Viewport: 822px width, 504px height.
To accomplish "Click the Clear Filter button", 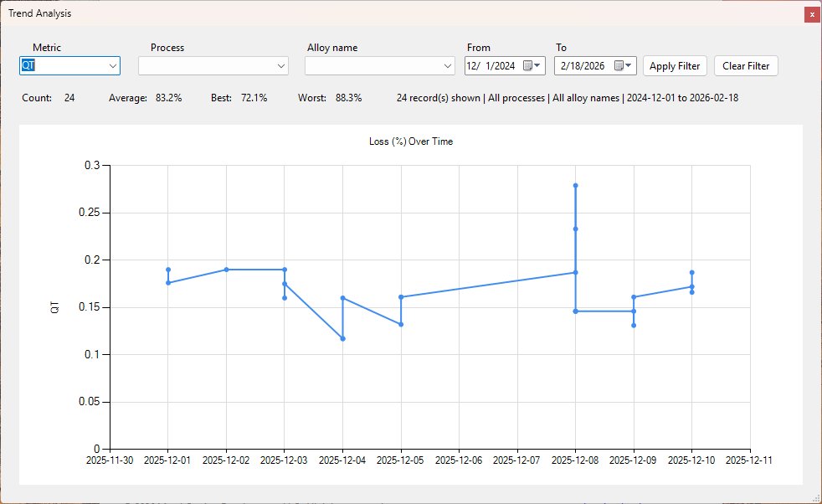I will [x=746, y=66].
